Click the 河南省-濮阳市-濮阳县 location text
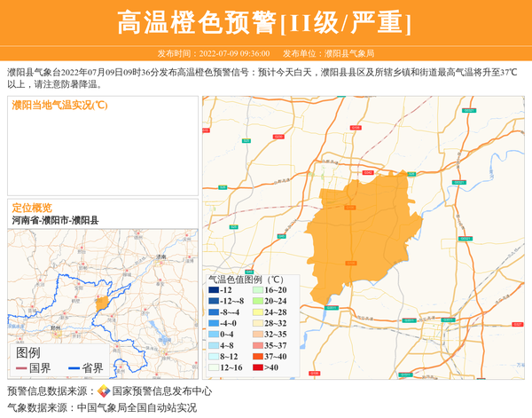The image size is (532, 418). pos(55,219)
